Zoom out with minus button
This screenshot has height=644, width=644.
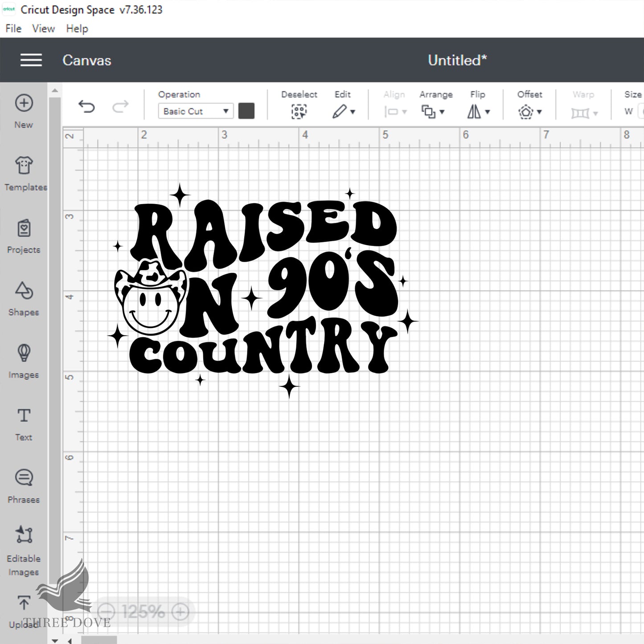point(106,611)
